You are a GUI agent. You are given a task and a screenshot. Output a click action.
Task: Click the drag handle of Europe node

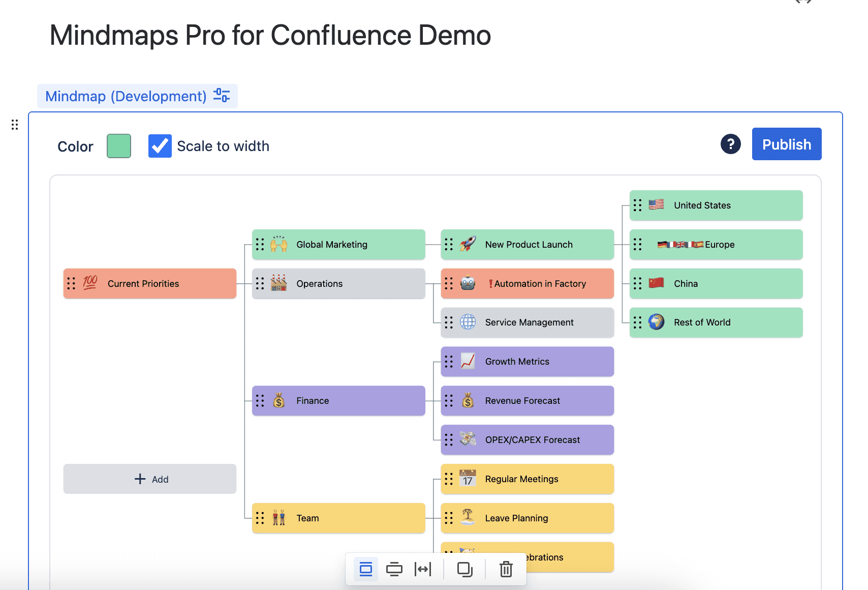638,245
